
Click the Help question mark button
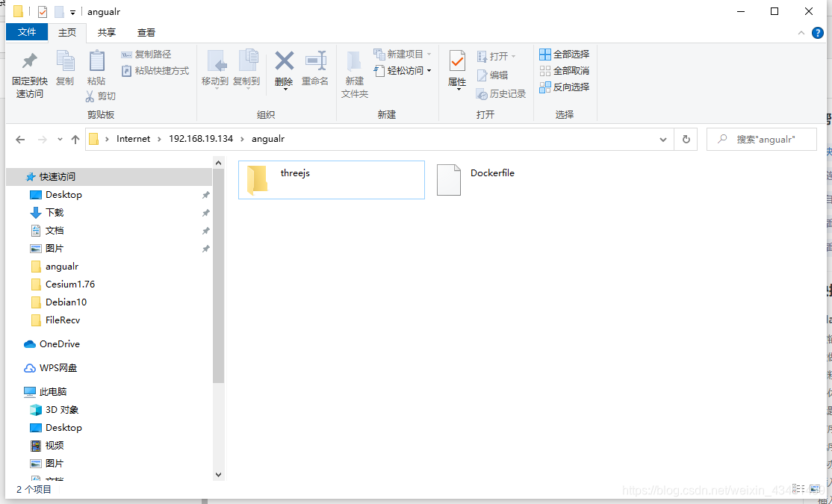(x=818, y=32)
